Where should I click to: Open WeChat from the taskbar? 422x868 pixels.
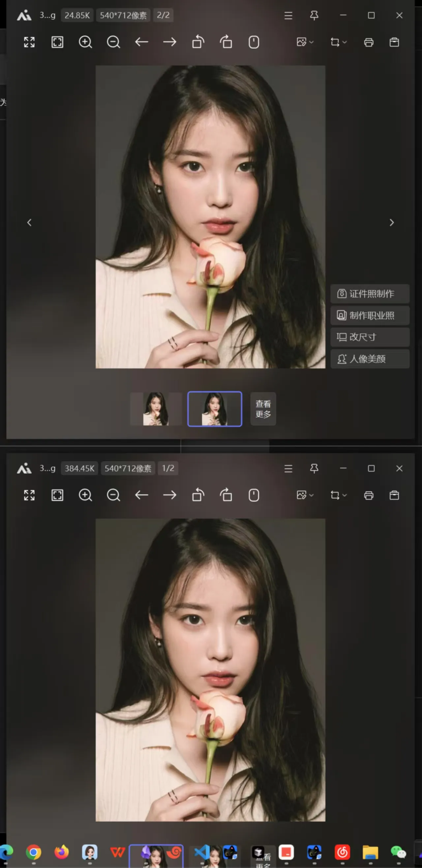(398, 853)
